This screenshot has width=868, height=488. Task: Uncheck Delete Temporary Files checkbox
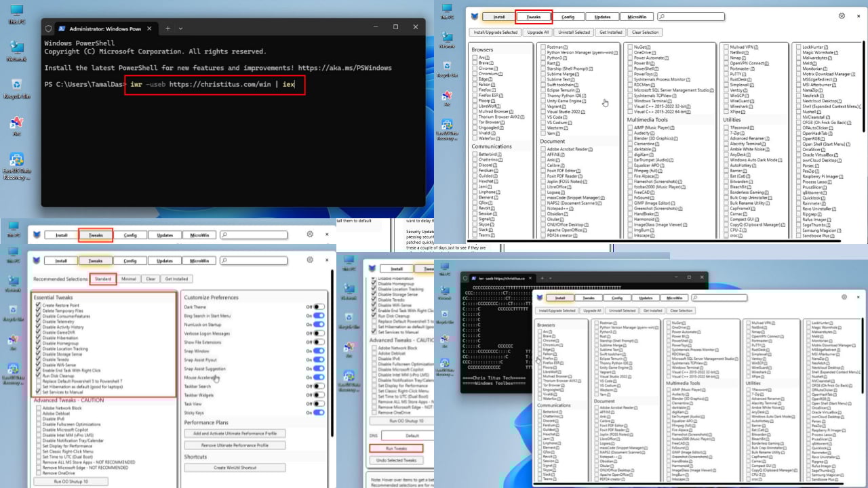(39, 311)
